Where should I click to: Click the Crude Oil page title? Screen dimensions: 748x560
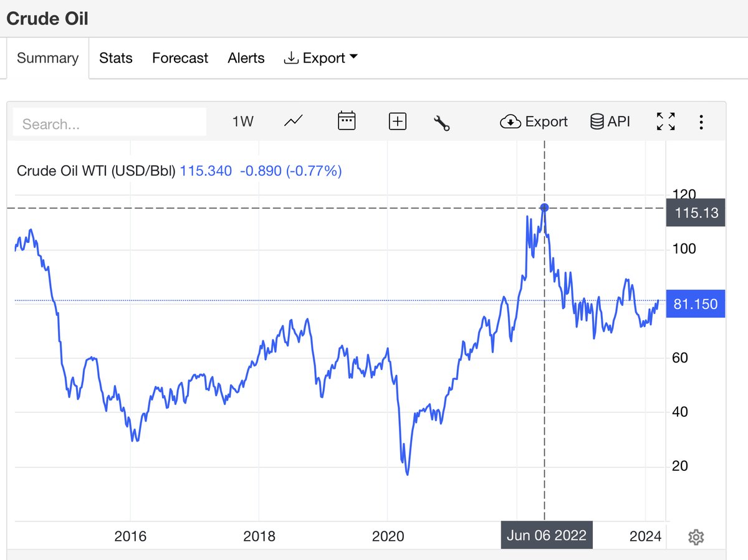(47, 18)
